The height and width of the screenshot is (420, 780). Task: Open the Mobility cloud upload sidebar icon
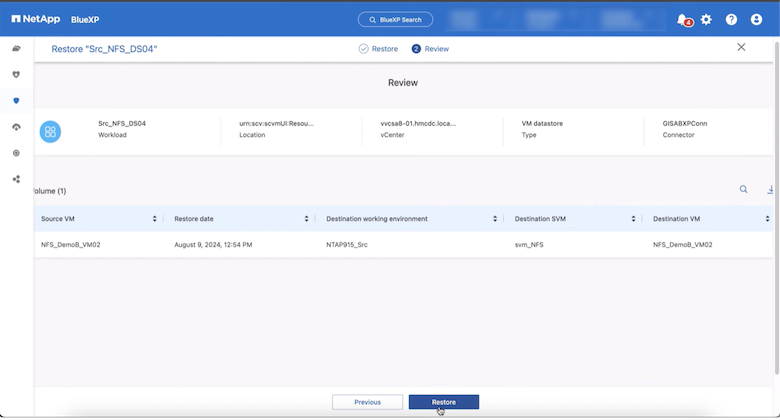click(x=16, y=127)
